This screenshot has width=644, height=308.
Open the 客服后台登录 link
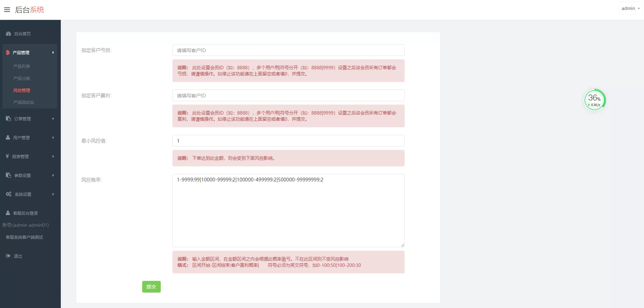(25, 213)
